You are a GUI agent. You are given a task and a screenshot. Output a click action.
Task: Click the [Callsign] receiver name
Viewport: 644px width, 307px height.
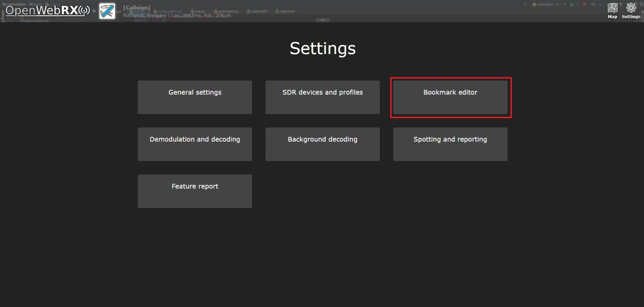136,8
